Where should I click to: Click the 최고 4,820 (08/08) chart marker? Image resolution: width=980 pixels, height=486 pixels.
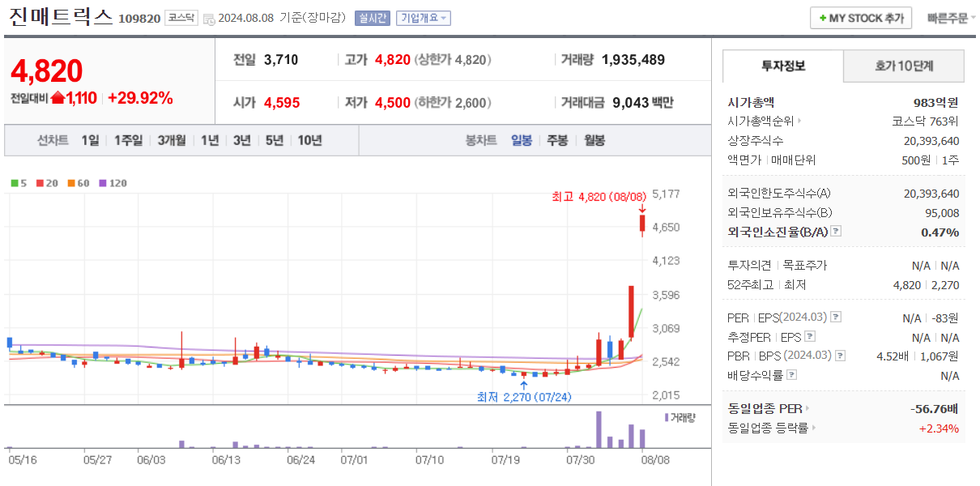[x=599, y=197]
